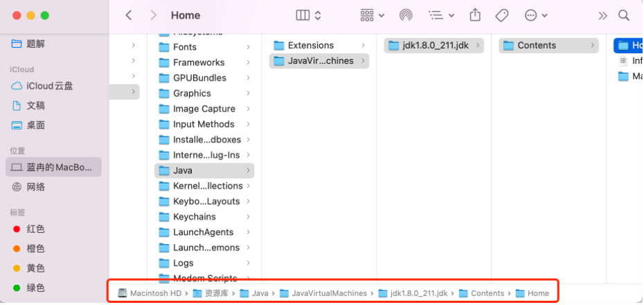The width and height of the screenshot is (644, 305).
Task: Select 题解 folder in sidebar
Action: [x=53, y=44]
